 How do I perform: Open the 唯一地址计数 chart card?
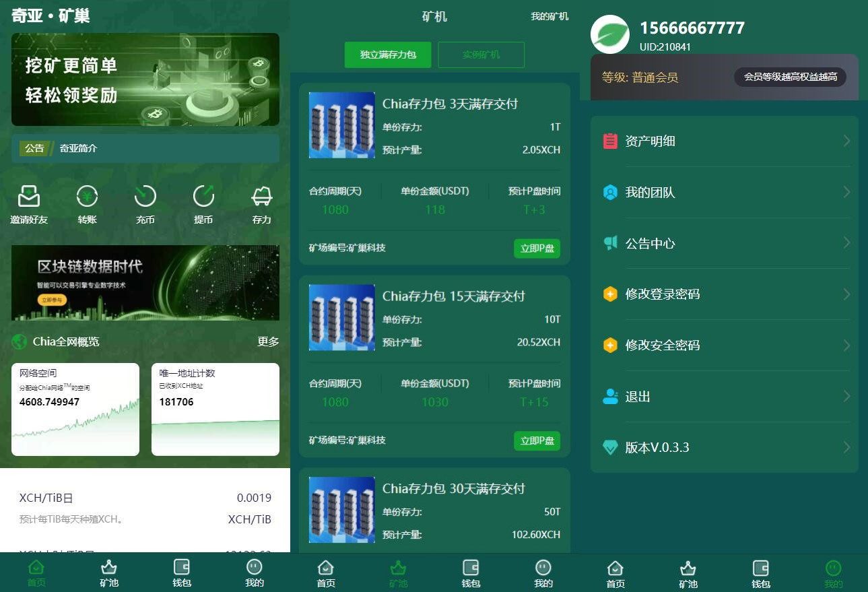point(215,409)
